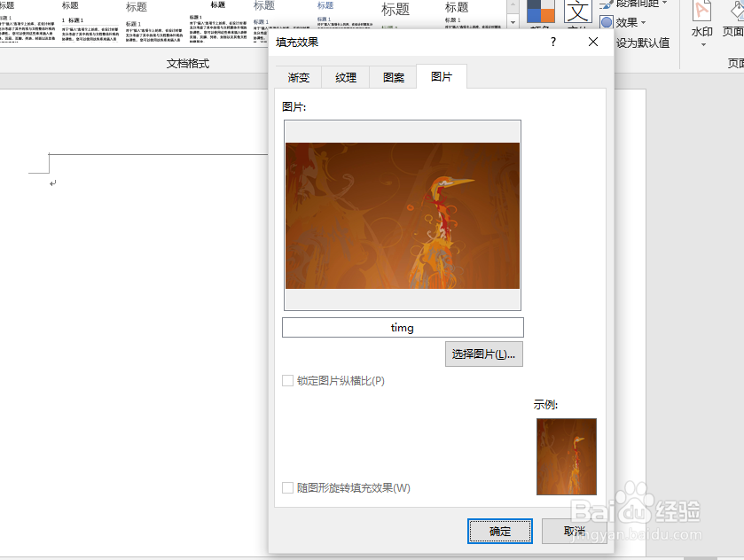Click 设为默认值 in the ribbon
The height and width of the screenshot is (560, 744).
pyautogui.click(x=642, y=43)
